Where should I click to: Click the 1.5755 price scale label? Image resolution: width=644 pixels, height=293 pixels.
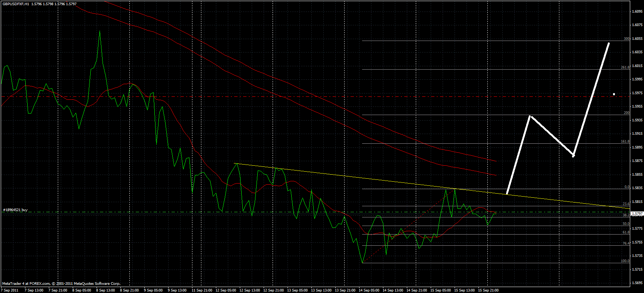(637, 242)
